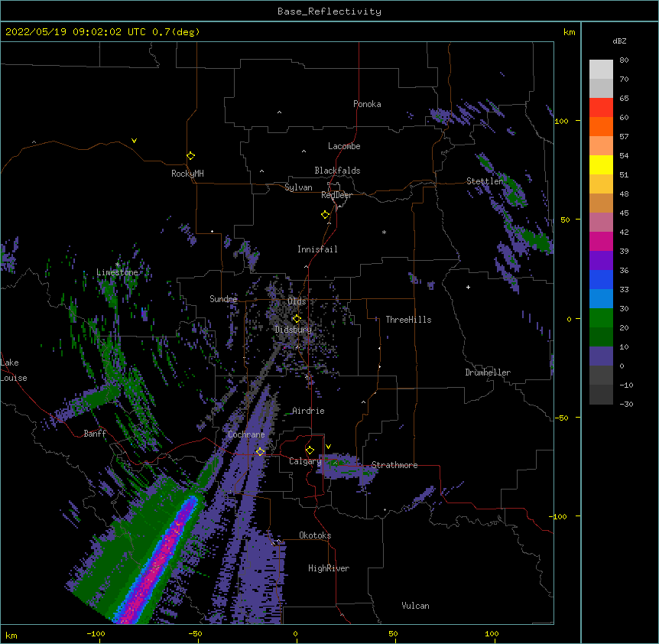Click the Strathmore label

click(x=394, y=465)
